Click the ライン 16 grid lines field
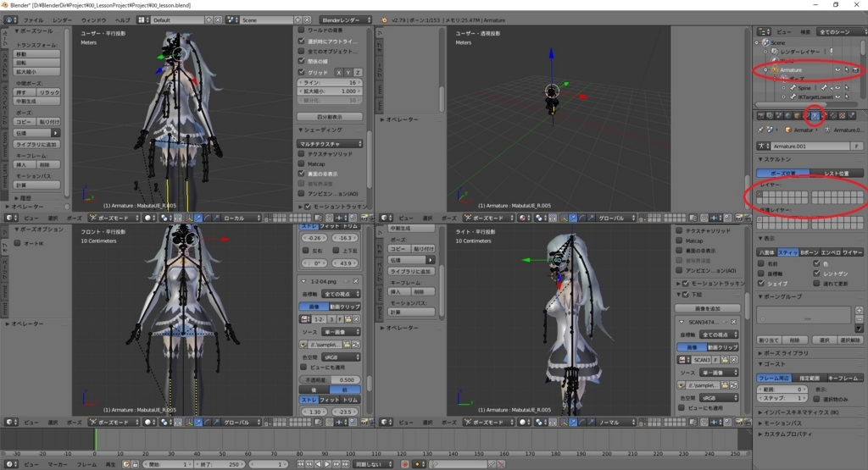Viewport: 868px width, 470px height. (x=330, y=82)
